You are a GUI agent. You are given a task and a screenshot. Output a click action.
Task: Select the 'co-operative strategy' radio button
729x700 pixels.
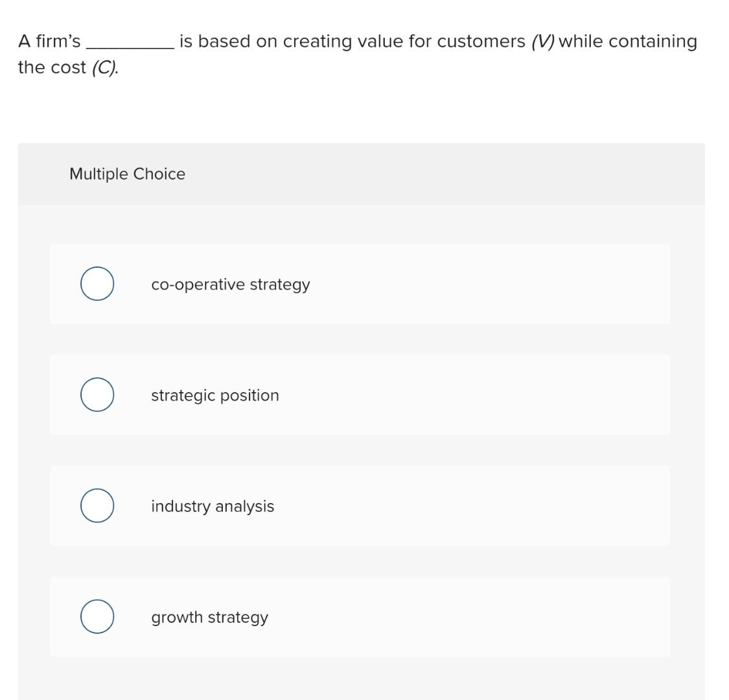point(97,283)
